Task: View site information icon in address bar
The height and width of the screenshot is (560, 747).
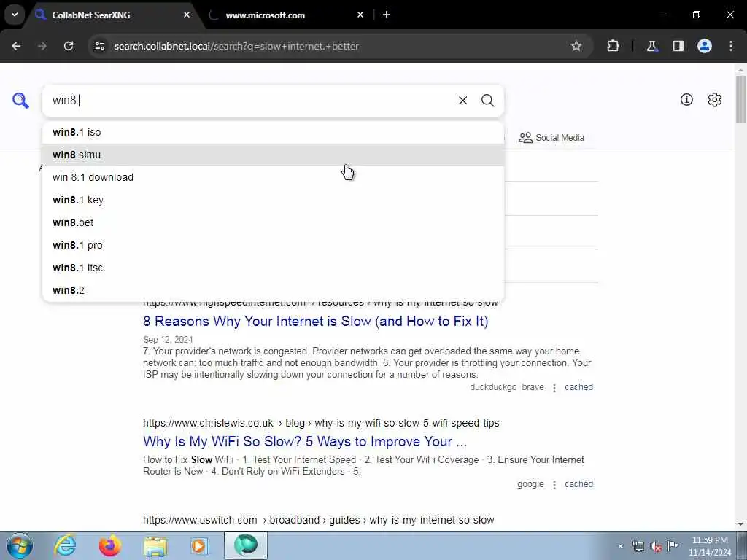Action: tap(99, 46)
